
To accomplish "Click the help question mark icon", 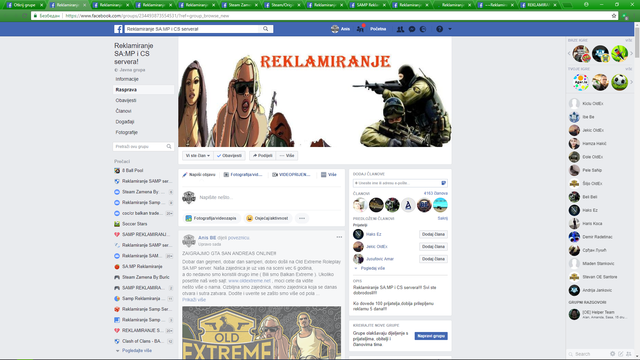I will (439, 29).
